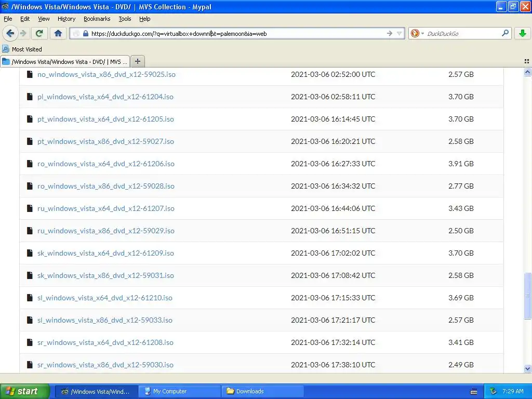Select the Windows Vista DVD tab
Image resolution: width=532 pixels, height=399 pixels.
pyautogui.click(x=65, y=61)
